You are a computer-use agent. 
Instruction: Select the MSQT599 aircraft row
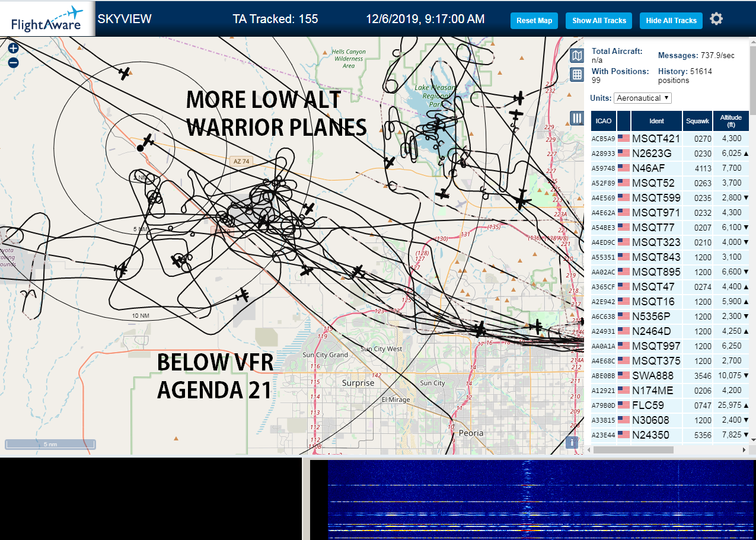click(670, 197)
